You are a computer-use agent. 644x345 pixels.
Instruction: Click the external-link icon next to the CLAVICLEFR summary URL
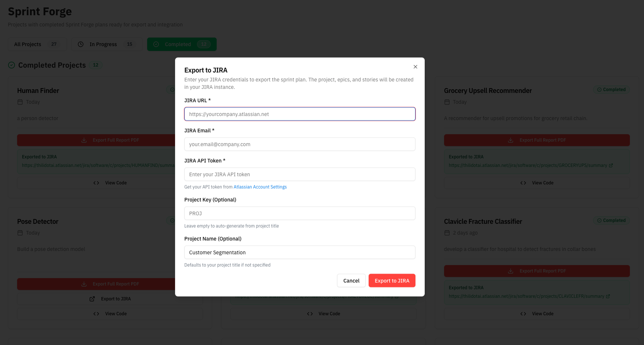tap(608, 296)
